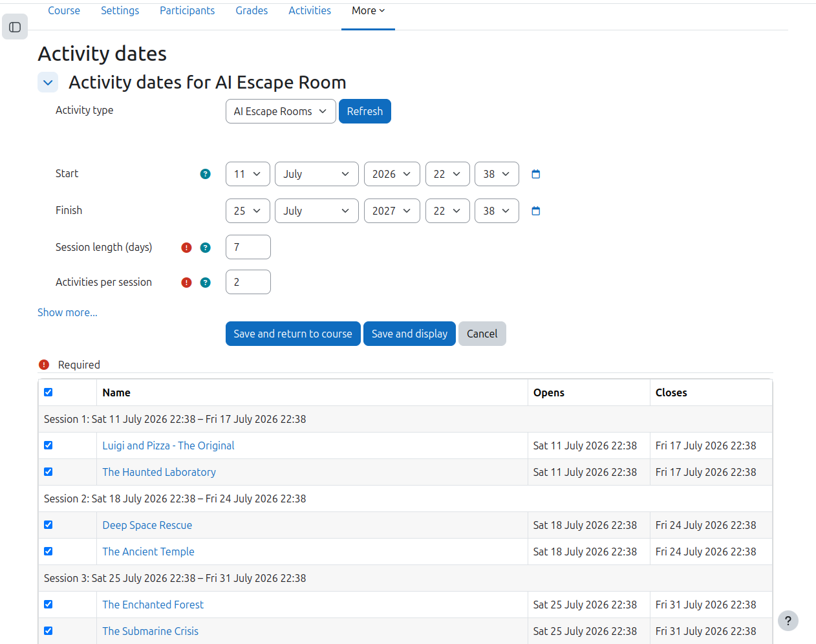Open the Finish hour dropdown
This screenshot has height=644, width=816.
(447, 211)
